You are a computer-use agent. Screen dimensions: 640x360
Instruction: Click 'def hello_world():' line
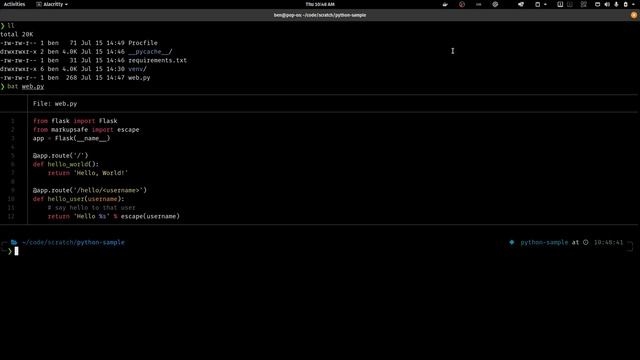(x=66, y=164)
